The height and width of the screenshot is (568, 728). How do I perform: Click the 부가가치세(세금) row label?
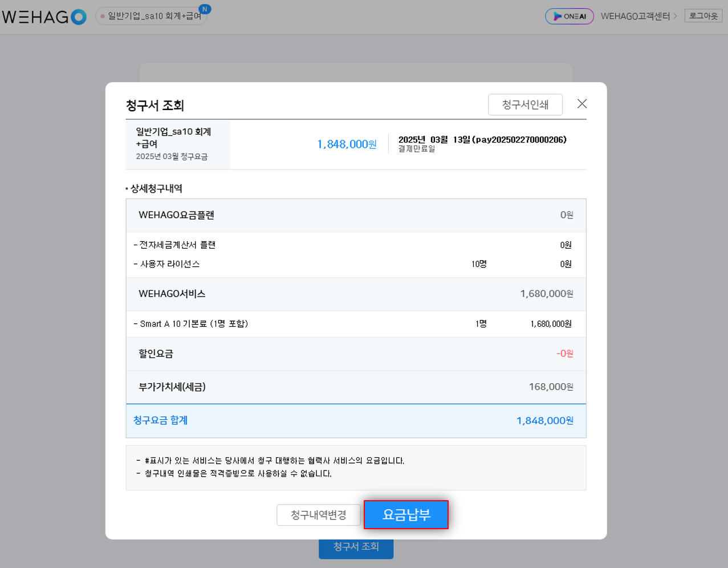[172, 387]
